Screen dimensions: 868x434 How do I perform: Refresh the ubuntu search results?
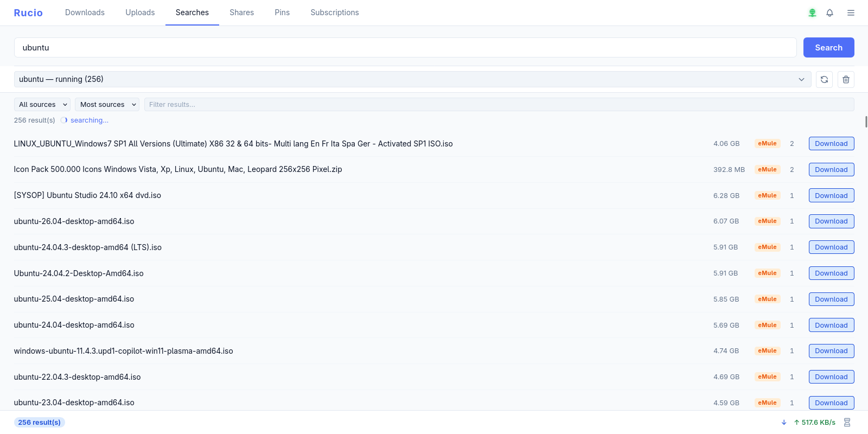(x=824, y=79)
